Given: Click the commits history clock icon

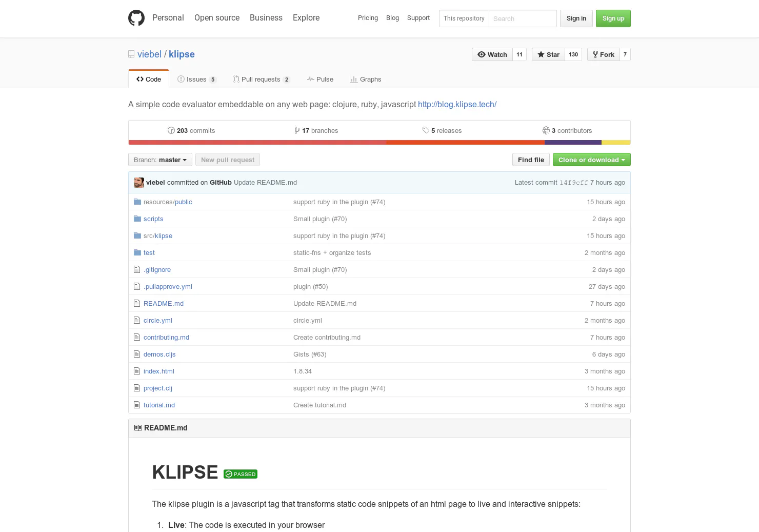Looking at the screenshot, I should click(171, 130).
